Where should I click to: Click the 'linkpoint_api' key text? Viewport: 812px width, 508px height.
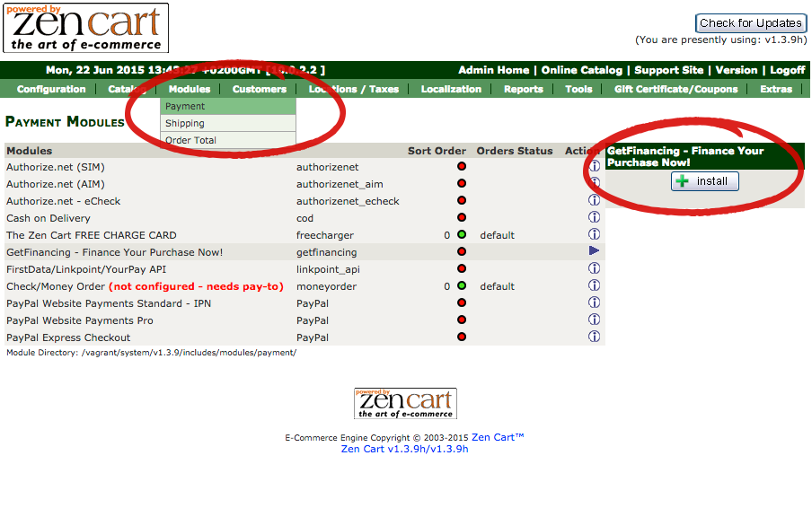click(328, 269)
